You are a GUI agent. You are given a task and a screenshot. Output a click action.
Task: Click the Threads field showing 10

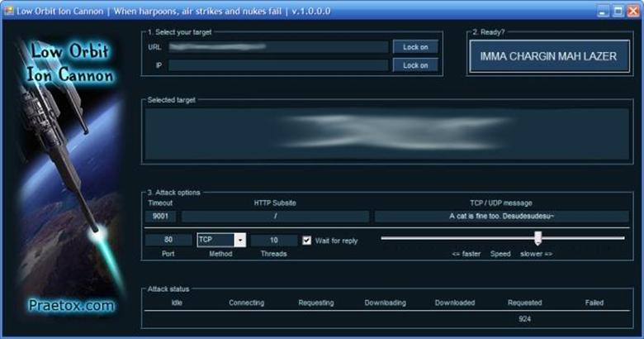(x=273, y=240)
